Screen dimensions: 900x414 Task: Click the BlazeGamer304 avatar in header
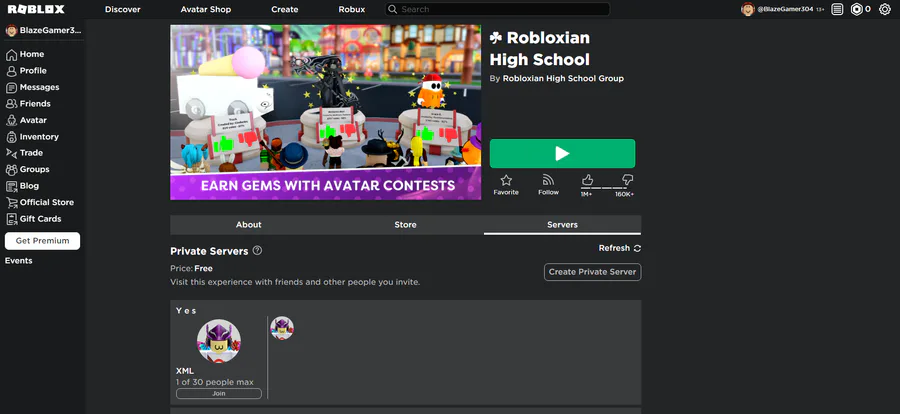point(747,9)
